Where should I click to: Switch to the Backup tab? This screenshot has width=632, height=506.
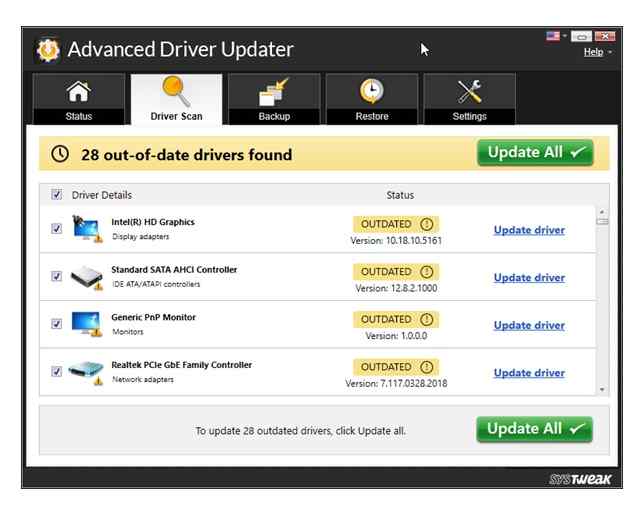click(274, 100)
